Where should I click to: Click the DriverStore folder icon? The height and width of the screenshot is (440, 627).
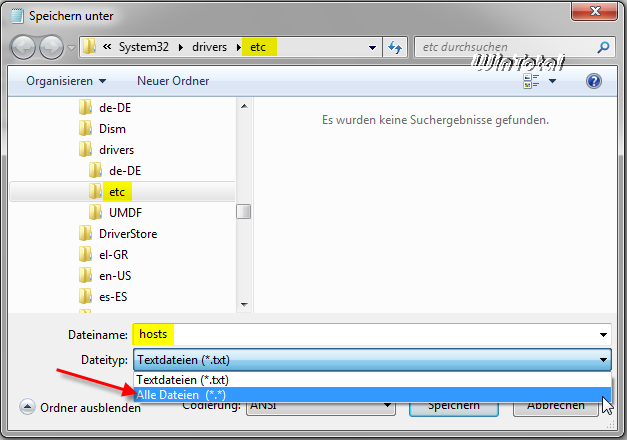85,233
